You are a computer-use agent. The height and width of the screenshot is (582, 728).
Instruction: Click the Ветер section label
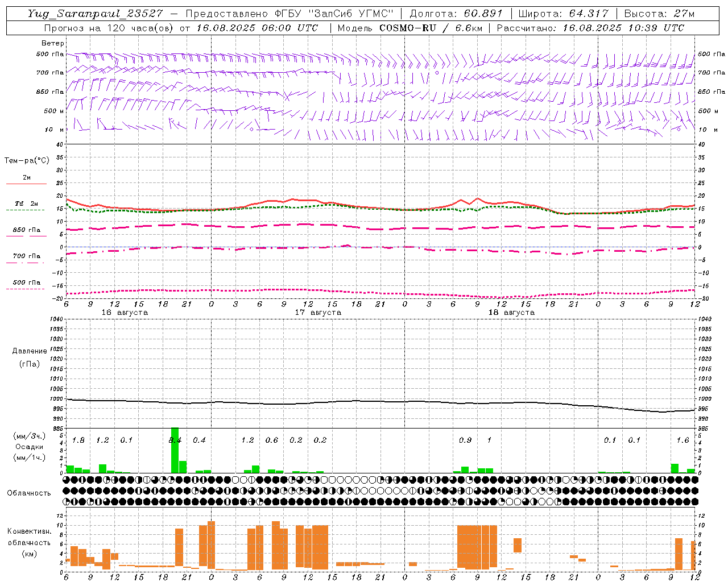coord(52,43)
